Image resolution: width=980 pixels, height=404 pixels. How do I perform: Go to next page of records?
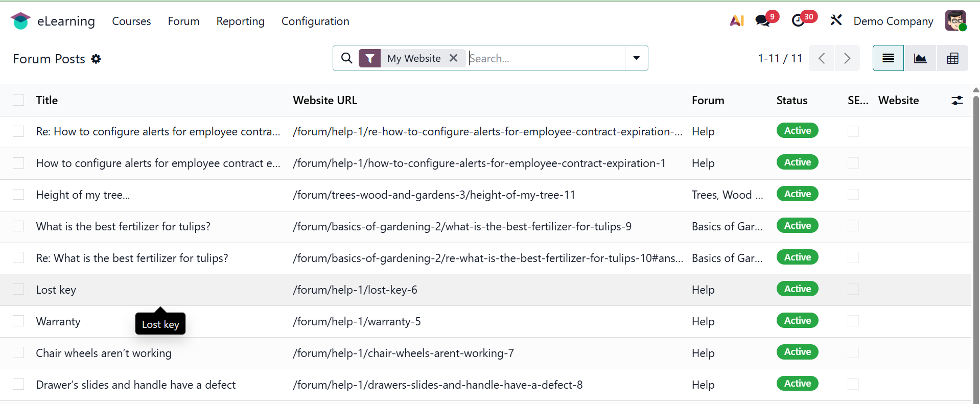click(847, 58)
